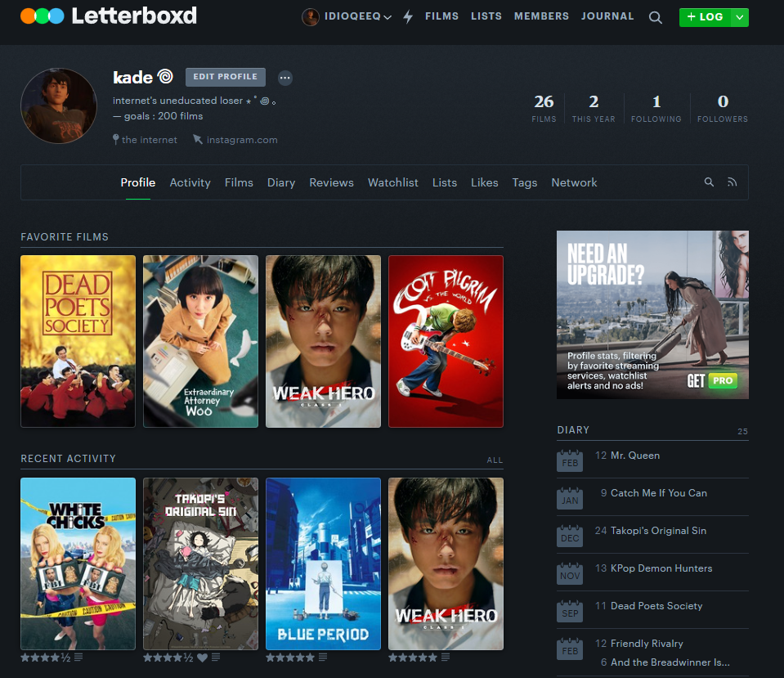784x678 pixels.
Task: View the 0 FOLLOWERS statistic
Action: pyautogui.click(x=723, y=108)
